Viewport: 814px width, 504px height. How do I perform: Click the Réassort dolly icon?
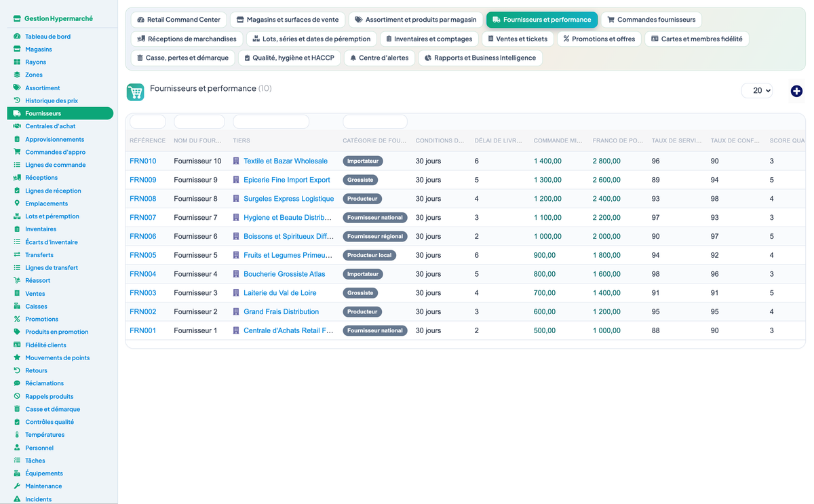tap(17, 280)
